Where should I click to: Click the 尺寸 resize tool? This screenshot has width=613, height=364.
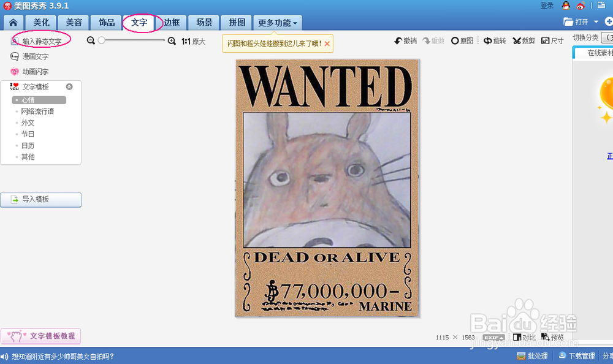click(x=552, y=40)
